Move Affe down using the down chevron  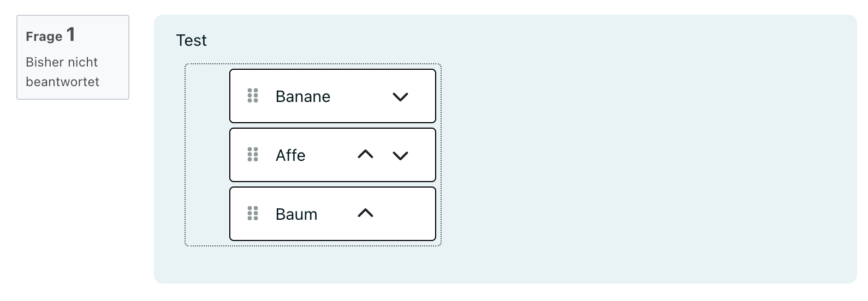pos(400,156)
